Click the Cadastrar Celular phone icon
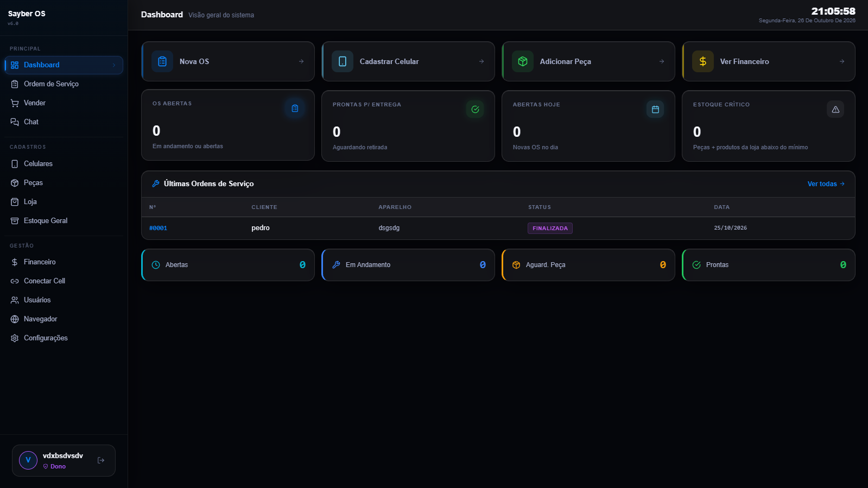 343,61
